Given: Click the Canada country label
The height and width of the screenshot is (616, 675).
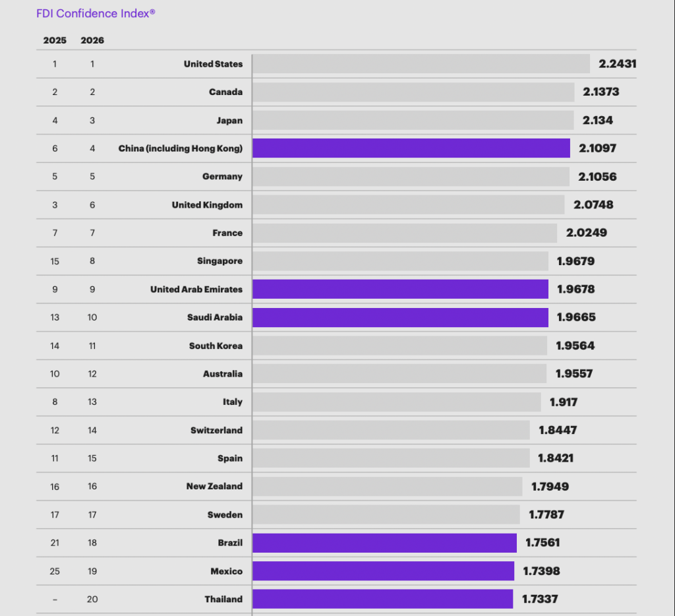Looking at the screenshot, I should pyautogui.click(x=225, y=92).
